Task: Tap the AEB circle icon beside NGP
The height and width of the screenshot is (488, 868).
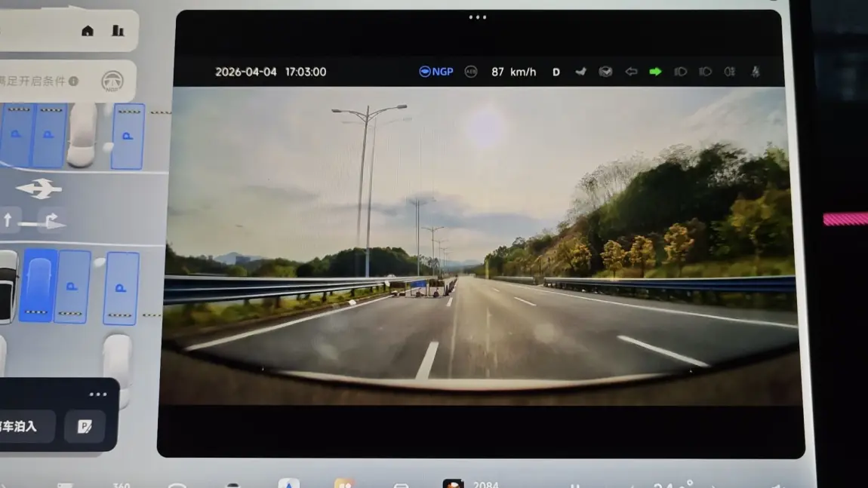Action: pos(471,72)
